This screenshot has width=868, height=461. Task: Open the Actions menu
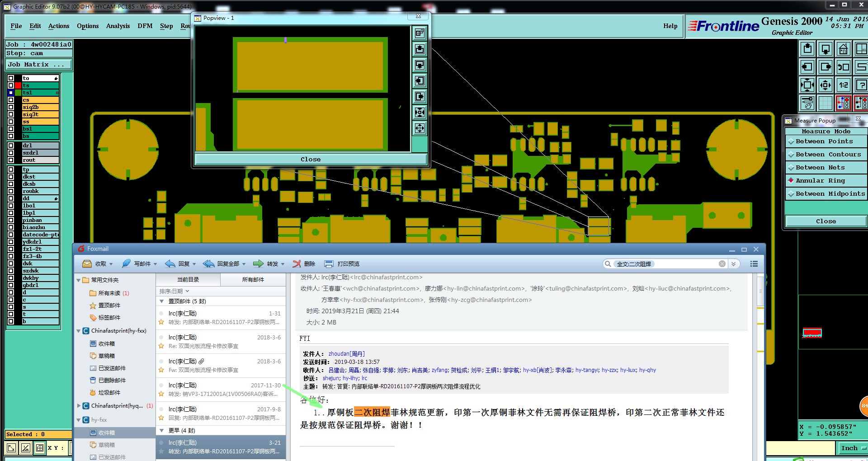pyautogui.click(x=59, y=26)
